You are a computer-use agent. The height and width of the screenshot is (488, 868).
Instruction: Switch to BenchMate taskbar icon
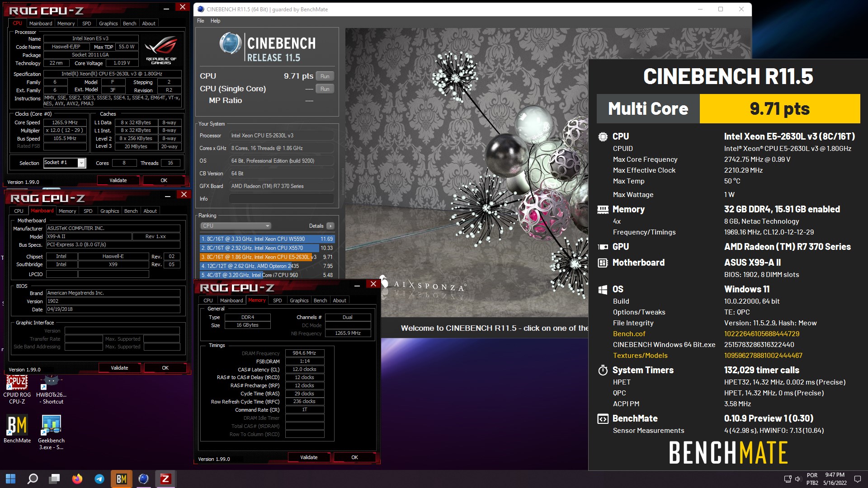tap(121, 479)
